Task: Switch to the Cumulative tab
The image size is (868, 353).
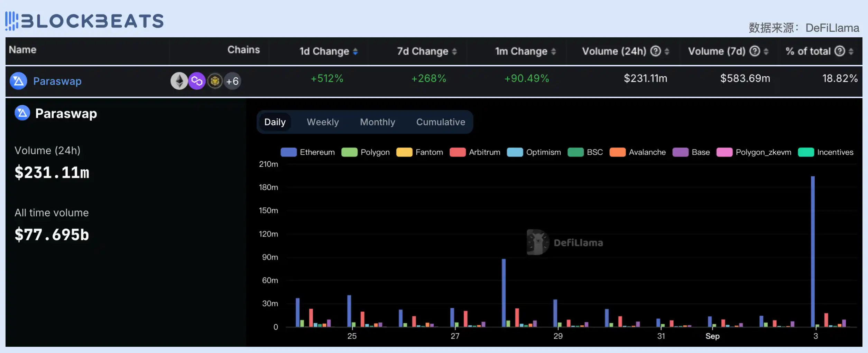Action: [441, 122]
